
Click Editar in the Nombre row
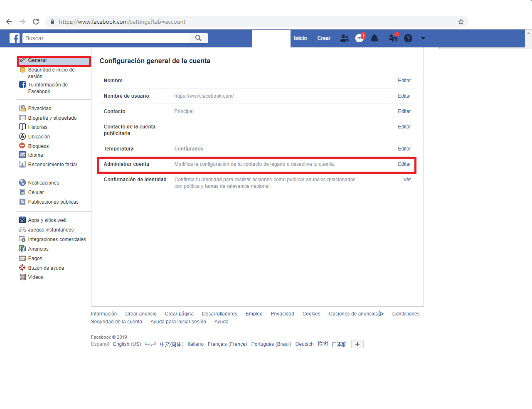coord(404,81)
